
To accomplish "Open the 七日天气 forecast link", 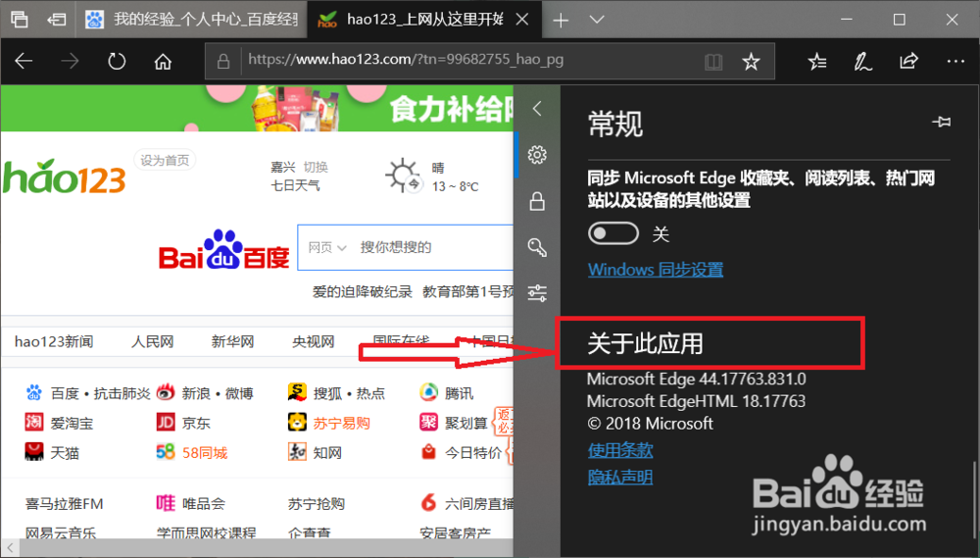I will (x=295, y=185).
